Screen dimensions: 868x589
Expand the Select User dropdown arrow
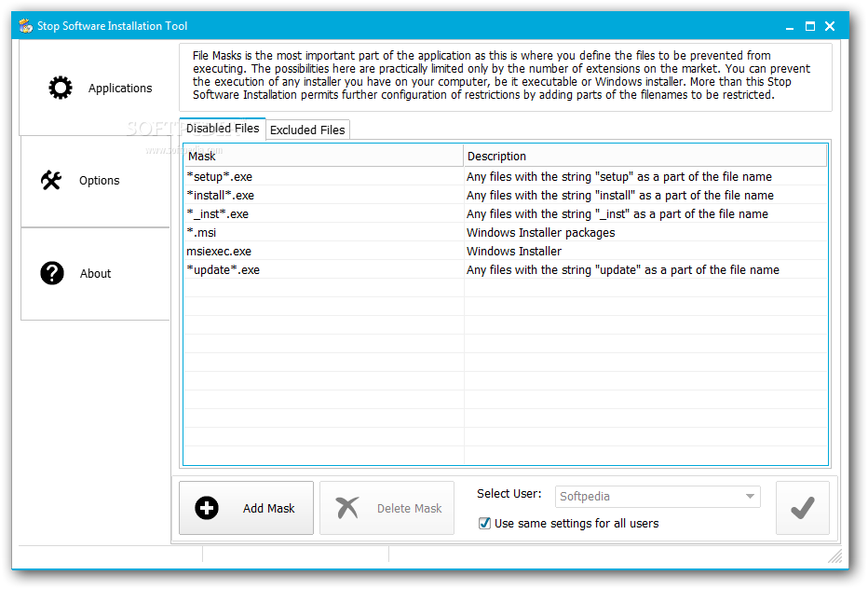coord(750,496)
